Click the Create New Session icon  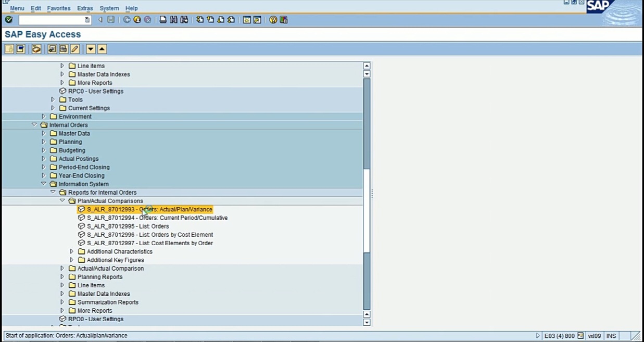[247, 20]
